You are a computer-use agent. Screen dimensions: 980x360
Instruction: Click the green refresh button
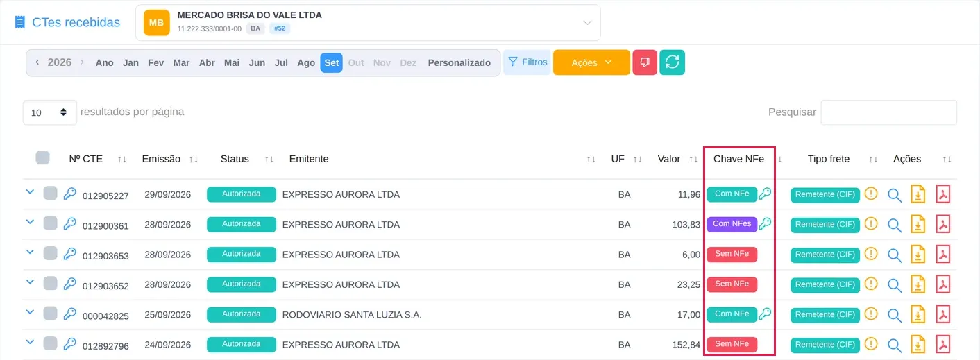(x=672, y=62)
